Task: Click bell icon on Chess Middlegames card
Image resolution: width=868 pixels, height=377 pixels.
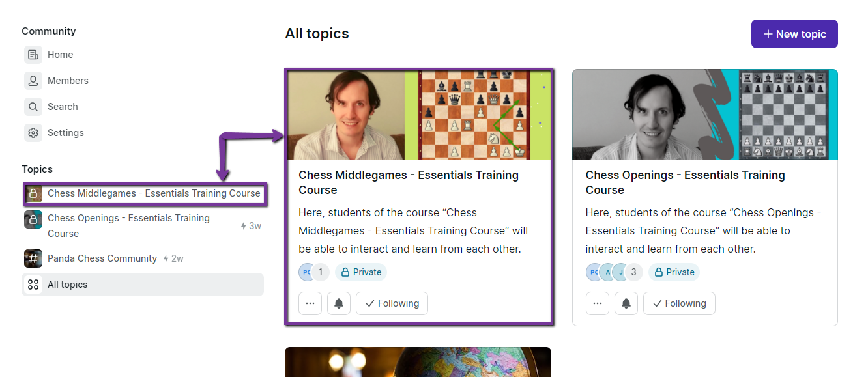Action: [x=339, y=303]
